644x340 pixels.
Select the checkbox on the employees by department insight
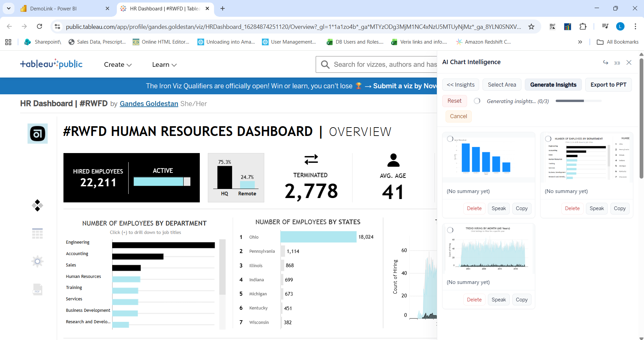(x=548, y=138)
